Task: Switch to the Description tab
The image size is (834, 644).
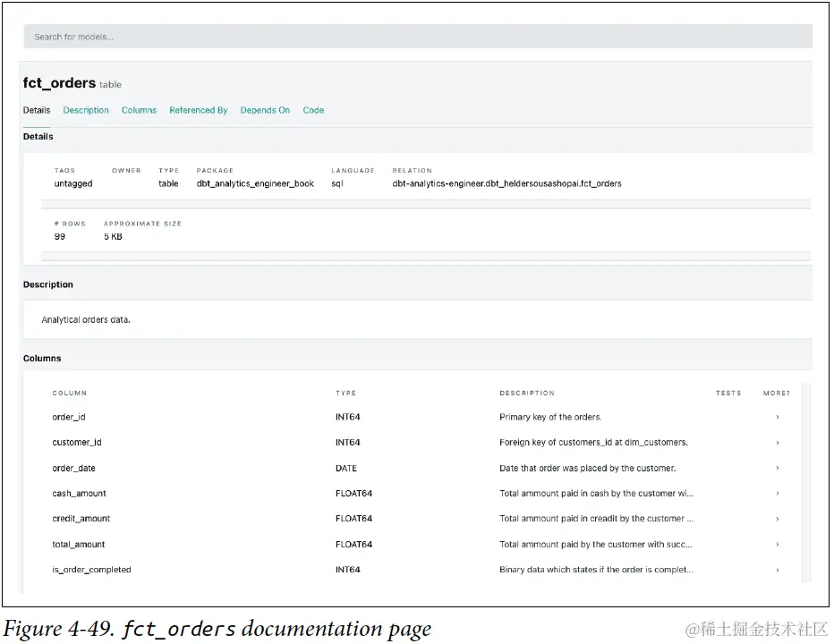Action: (x=86, y=110)
